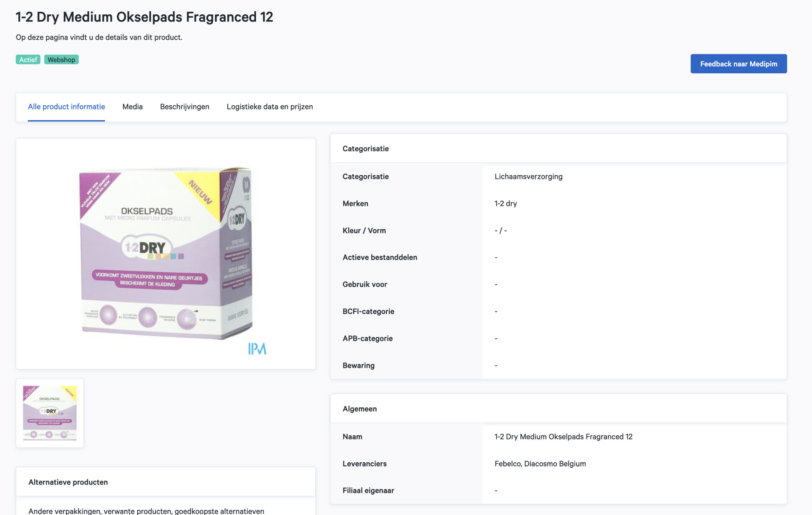
Task: Click the Actief status badge
Action: pyautogui.click(x=28, y=60)
